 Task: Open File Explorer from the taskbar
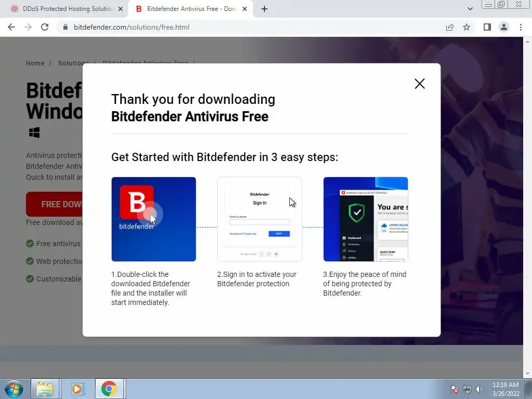[45, 389]
